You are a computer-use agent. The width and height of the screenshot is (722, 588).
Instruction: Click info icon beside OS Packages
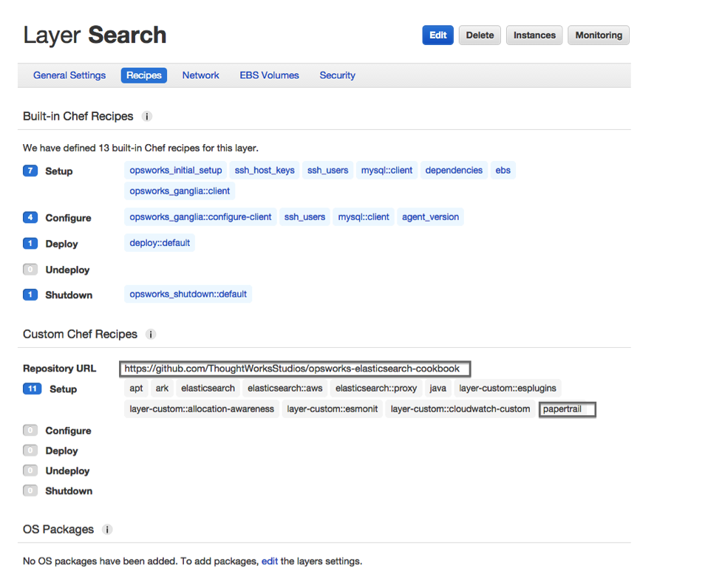click(107, 530)
